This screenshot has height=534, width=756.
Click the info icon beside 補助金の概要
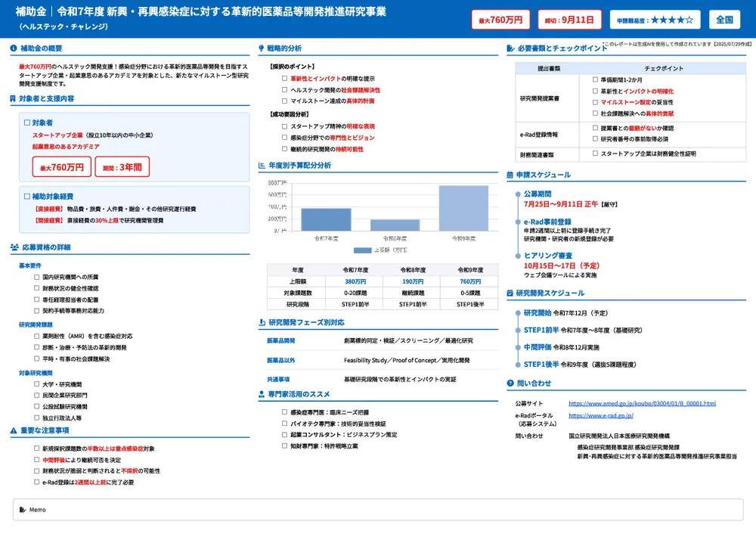[x=14, y=48]
